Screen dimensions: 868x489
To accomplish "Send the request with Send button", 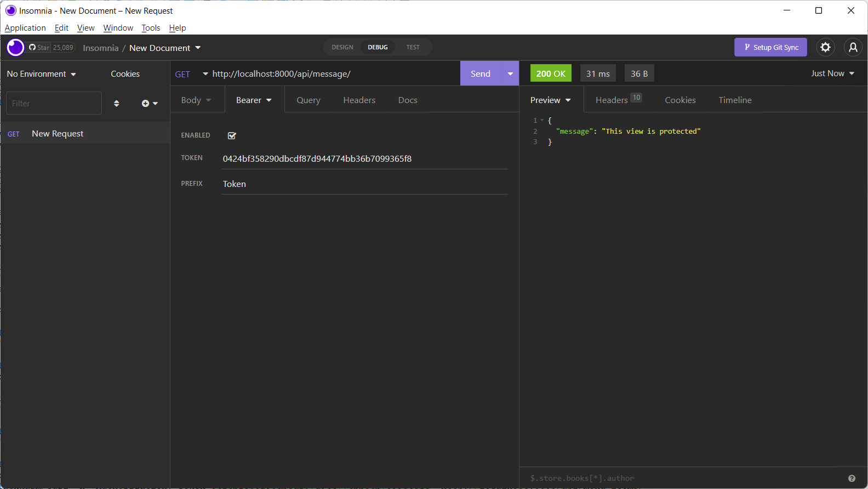I will coord(481,74).
